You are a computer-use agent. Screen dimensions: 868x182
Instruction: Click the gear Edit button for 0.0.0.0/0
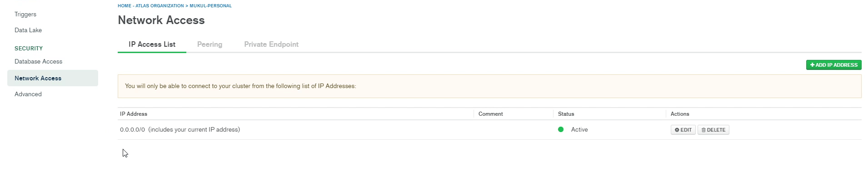tap(683, 130)
